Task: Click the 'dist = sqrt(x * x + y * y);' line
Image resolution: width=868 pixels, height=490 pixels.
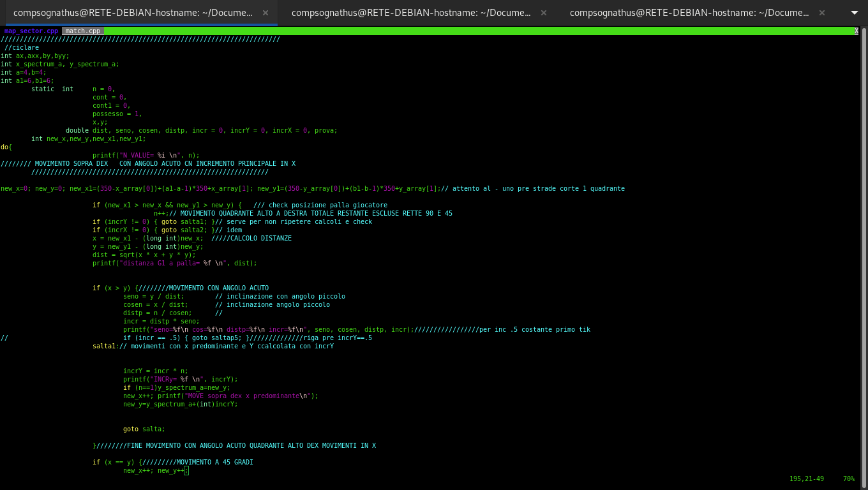Action: click(144, 255)
